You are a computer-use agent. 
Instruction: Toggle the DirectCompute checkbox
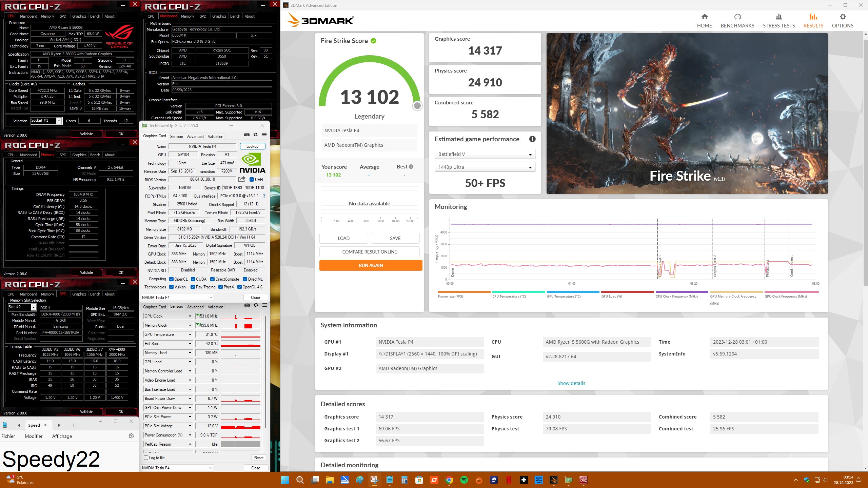(x=212, y=279)
